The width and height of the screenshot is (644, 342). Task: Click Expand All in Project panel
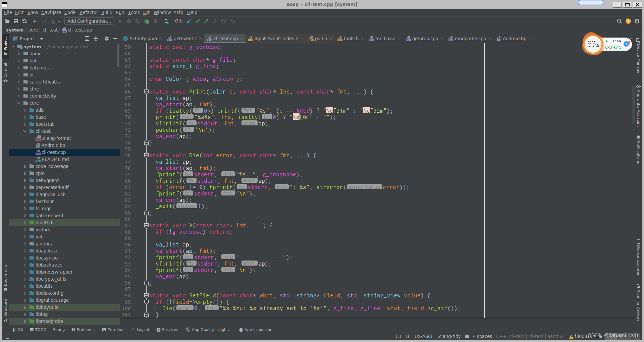(x=87, y=39)
